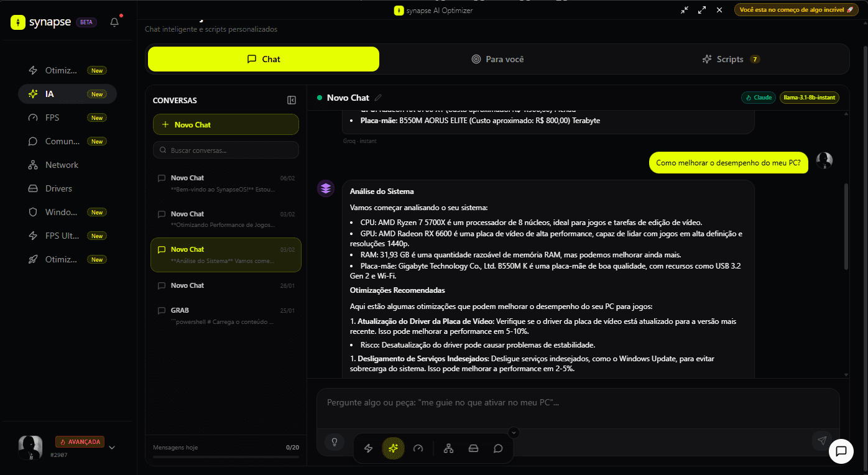The height and width of the screenshot is (475, 868).
Task: Start a Novo Chat conversation
Action: [x=226, y=124]
